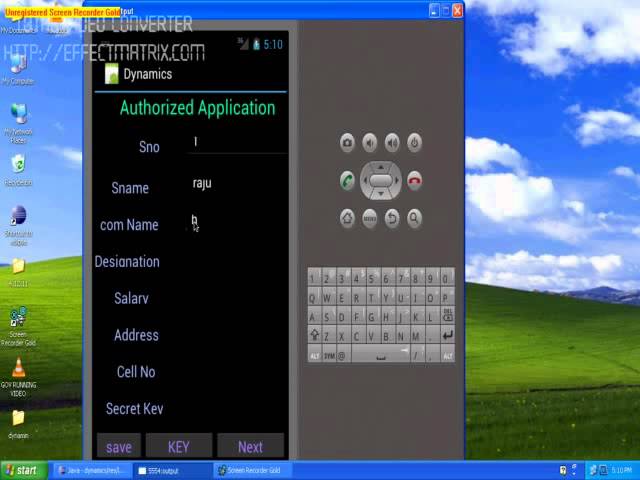This screenshot has width=640, height=480.
Task: Click the KEY button in app
Action: click(179, 447)
